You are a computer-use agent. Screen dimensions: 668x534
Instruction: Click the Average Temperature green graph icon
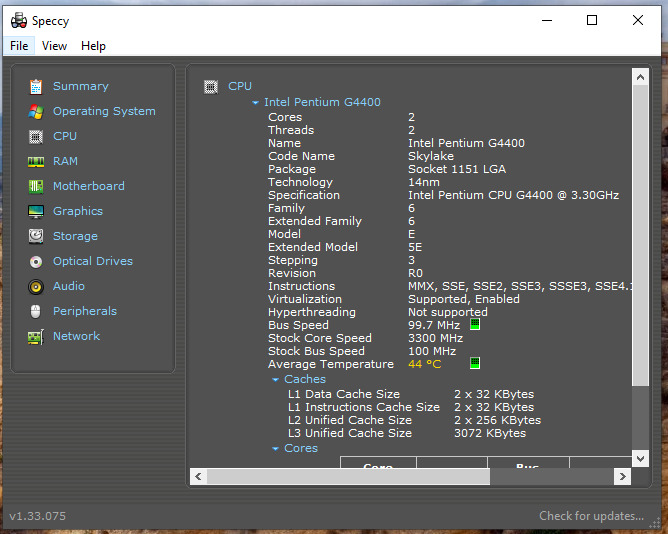coord(475,363)
